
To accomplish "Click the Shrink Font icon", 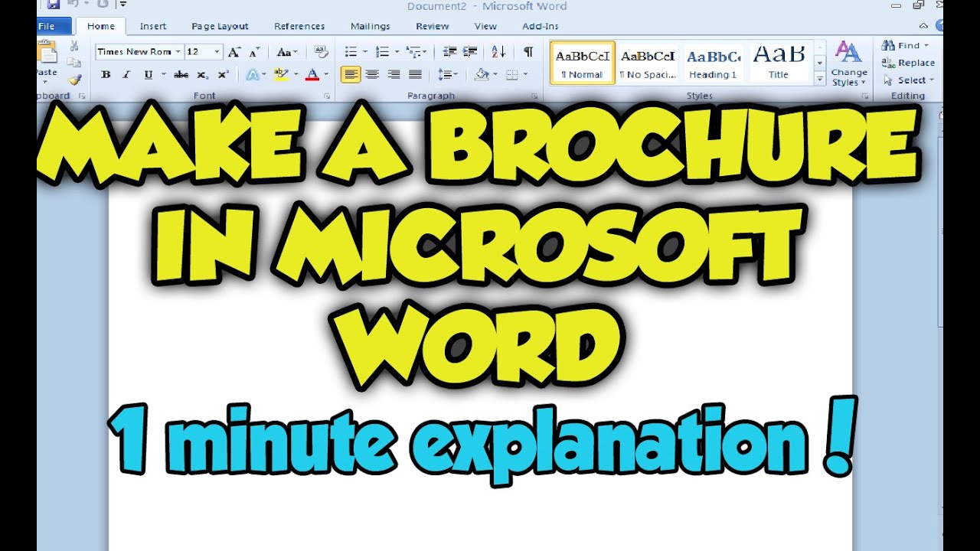I will click(x=254, y=52).
